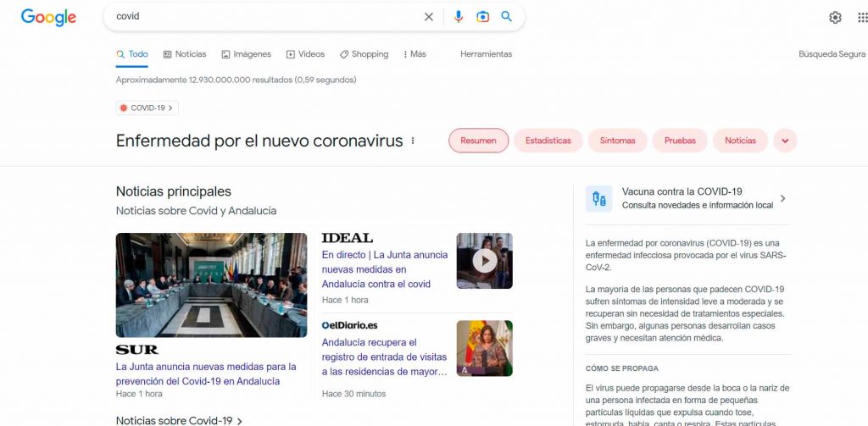Clear the search box with X icon
The width and height of the screenshot is (868, 426).
(x=428, y=17)
